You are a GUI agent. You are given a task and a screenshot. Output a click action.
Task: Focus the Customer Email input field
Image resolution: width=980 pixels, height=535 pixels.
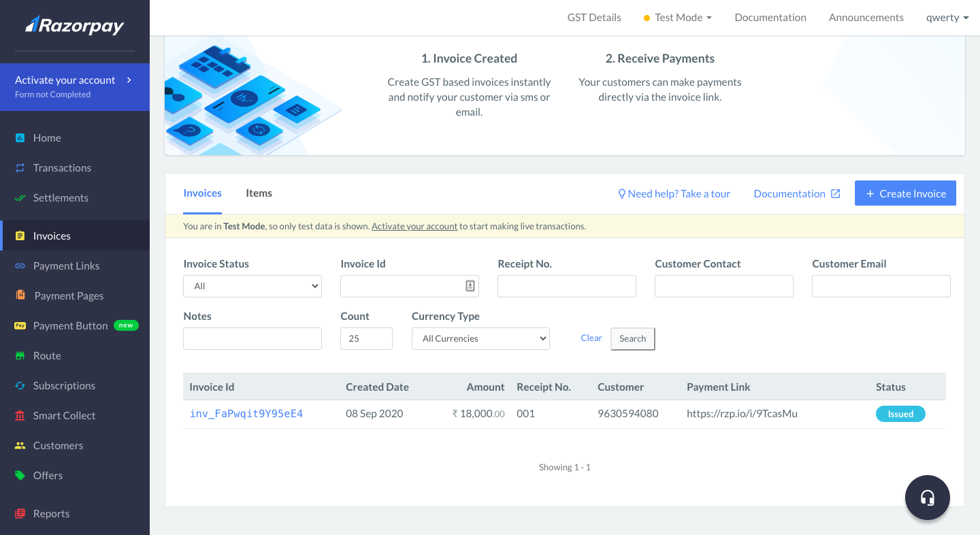coord(881,286)
